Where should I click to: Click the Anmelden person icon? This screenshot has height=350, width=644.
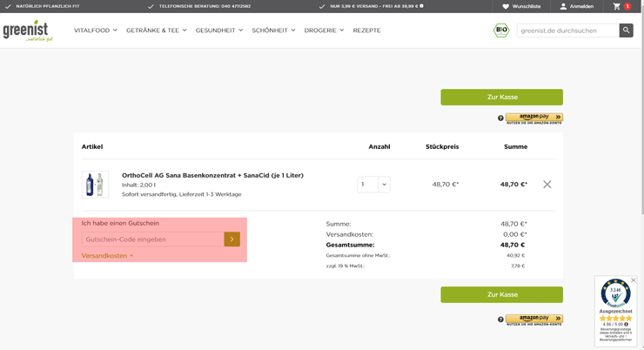click(x=563, y=6)
